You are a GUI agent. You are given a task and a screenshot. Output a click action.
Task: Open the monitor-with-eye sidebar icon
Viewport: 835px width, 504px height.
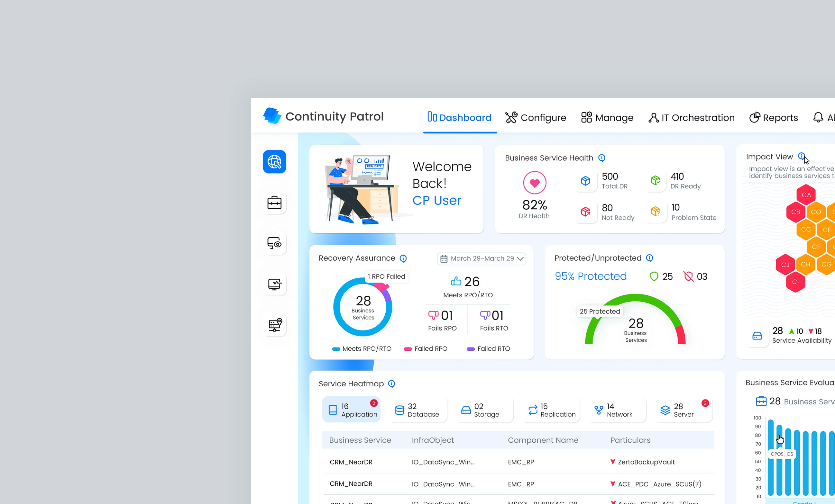click(x=274, y=243)
